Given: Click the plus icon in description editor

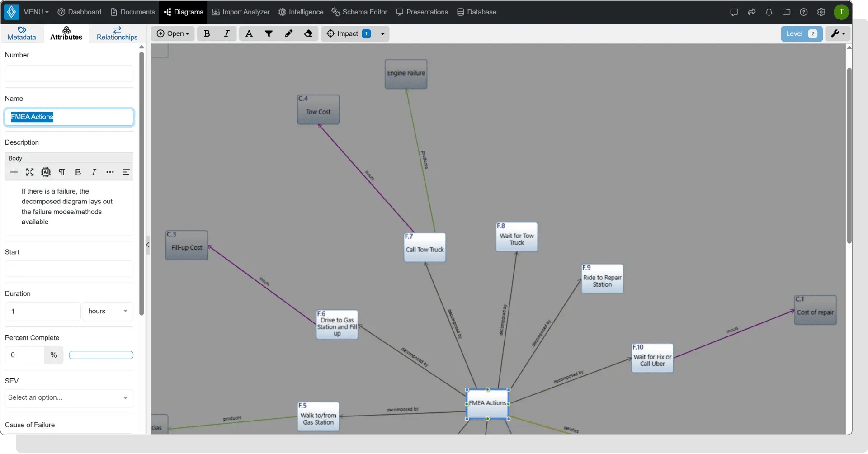Looking at the screenshot, I should tap(14, 172).
